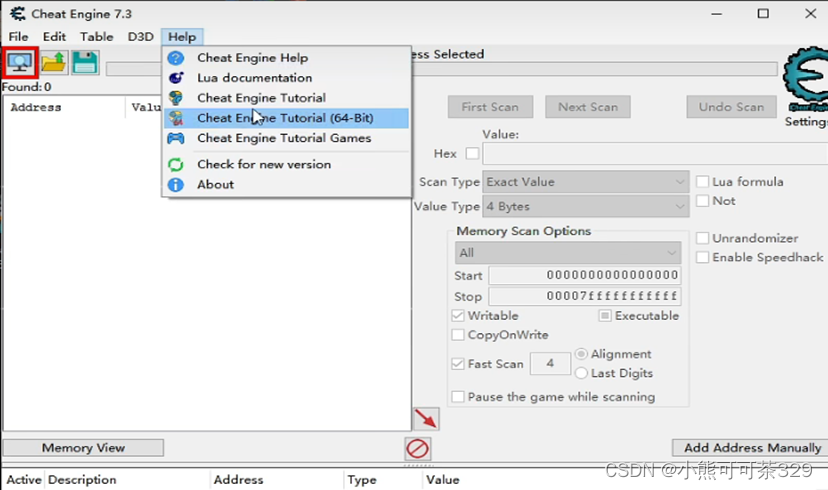Click the Fast Scan alignment value field
The image size is (828, 490).
click(x=550, y=363)
